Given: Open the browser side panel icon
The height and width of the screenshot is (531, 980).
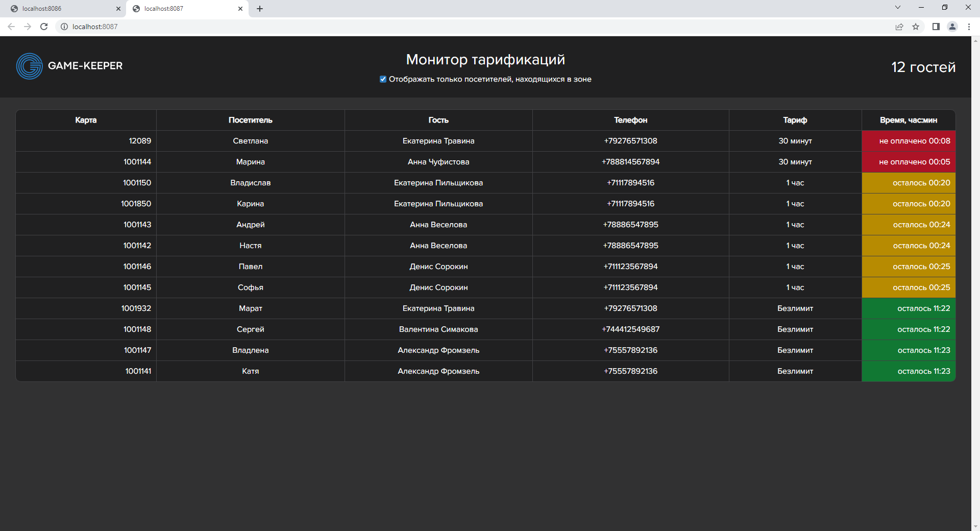Looking at the screenshot, I should pyautogui.click(x=936, y=27).
